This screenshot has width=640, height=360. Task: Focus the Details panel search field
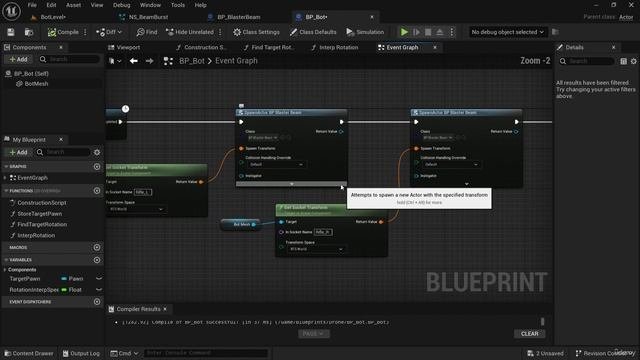(588, 61)
